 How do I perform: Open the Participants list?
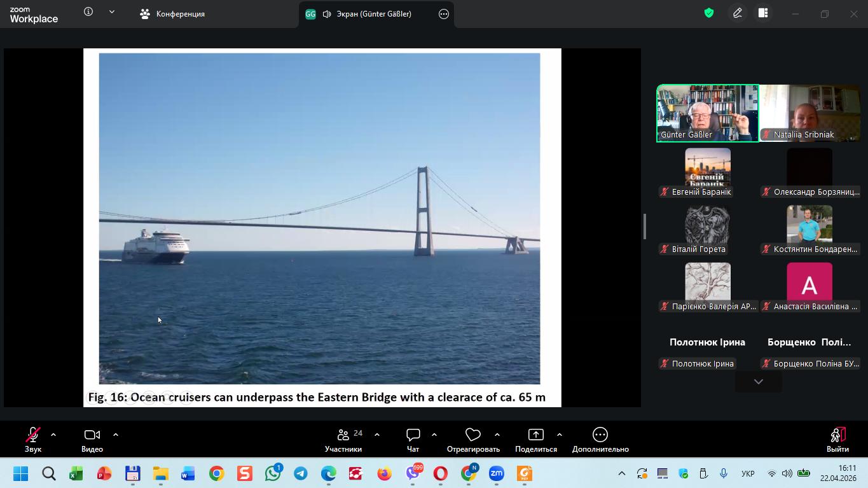click(x=343, y=440)
